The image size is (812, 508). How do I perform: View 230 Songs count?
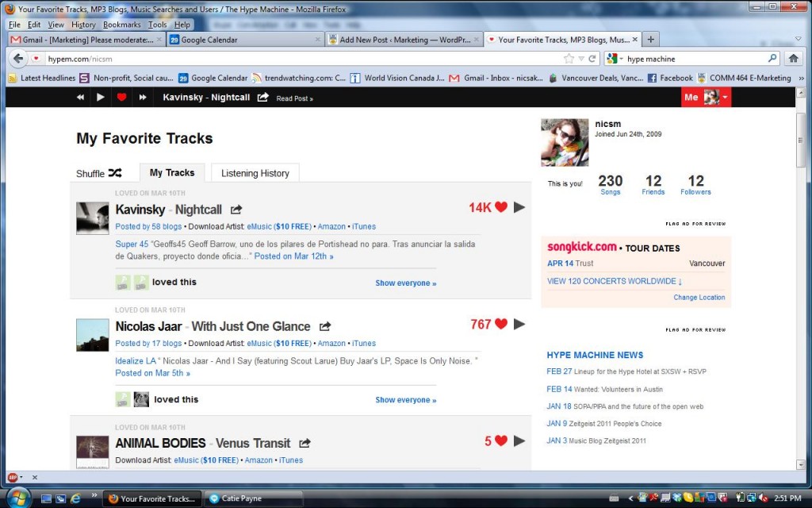610,184
